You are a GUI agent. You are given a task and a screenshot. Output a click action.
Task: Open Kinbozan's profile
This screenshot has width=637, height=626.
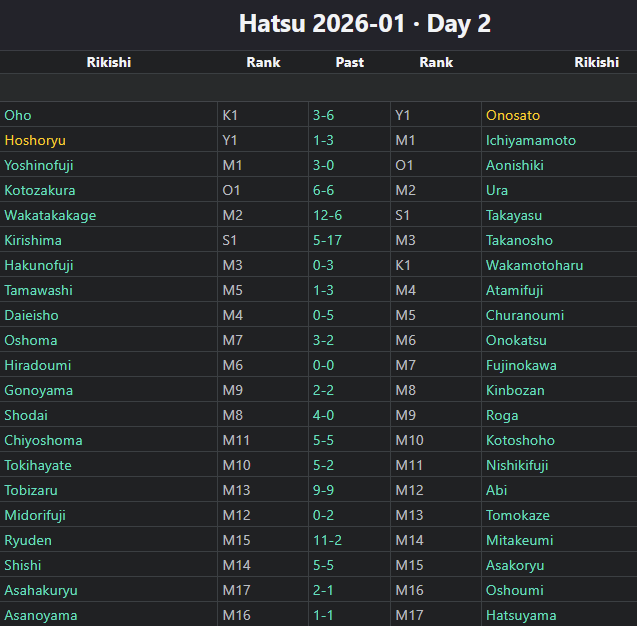click(515, 390)
